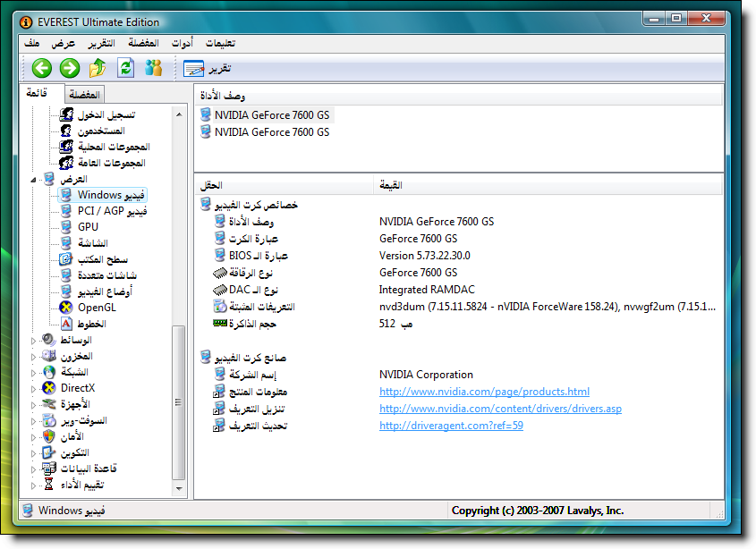Select the أوضاع الفيديو tree item

(105, 291)
